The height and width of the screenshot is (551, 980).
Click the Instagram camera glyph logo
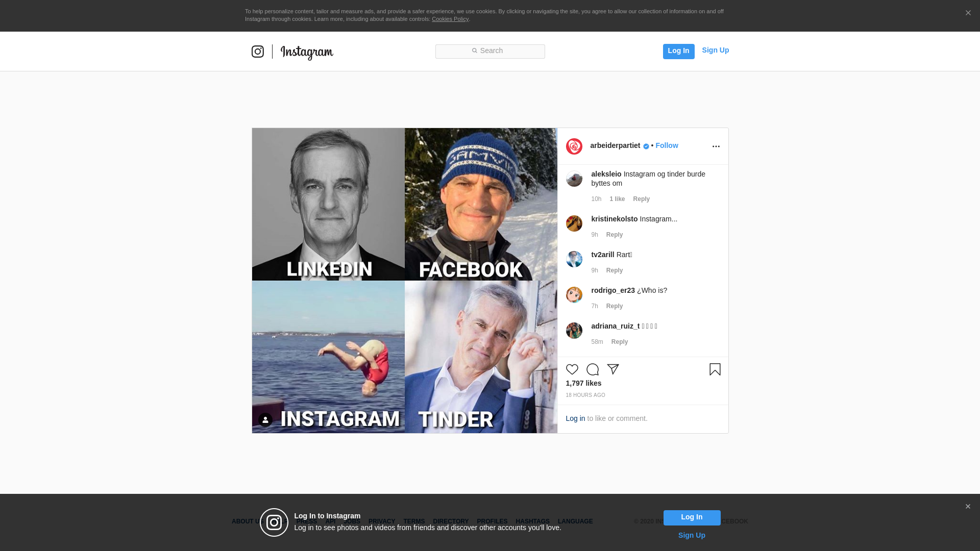[x=258, y=52]
